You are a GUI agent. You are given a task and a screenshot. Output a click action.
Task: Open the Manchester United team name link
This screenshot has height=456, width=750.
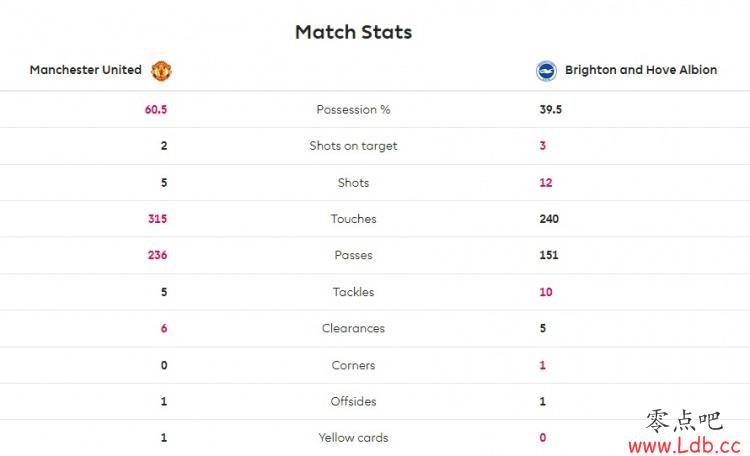(86, 70)
